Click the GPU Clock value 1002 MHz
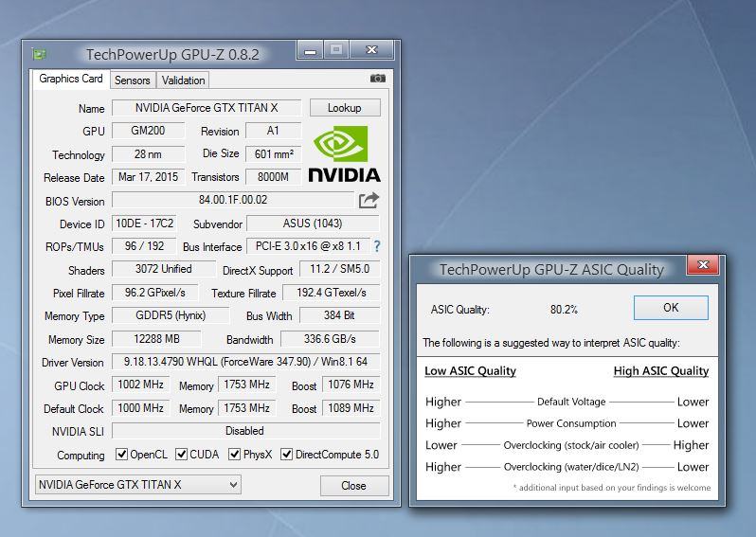 pyautogui.click(x=141, y=385)
